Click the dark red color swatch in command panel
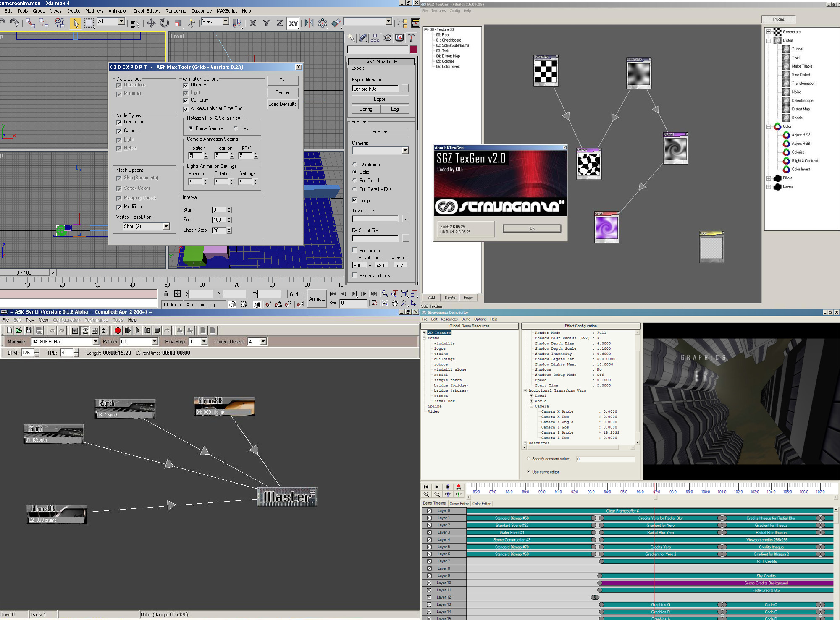The width and height of the screenshot is (840, 620). [x=413, y=50]
